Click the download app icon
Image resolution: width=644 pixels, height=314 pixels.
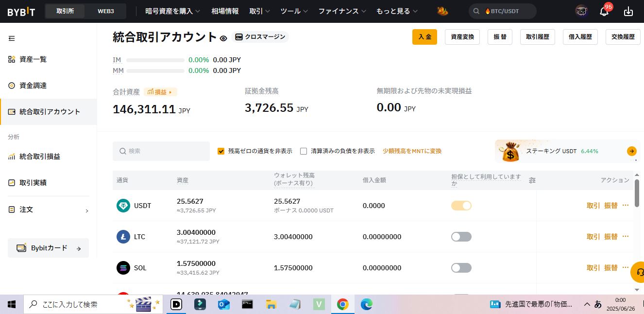(628, 11)
